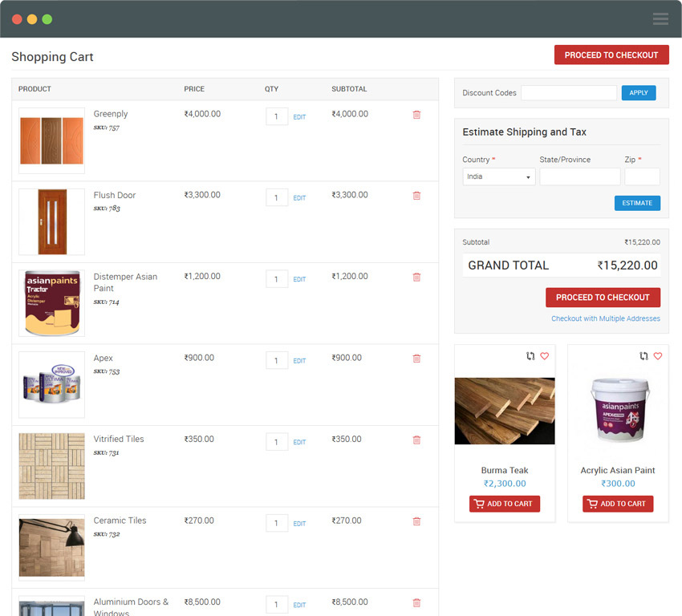Delete Greenply item with trash icon
The image size is (682, 616).
(416, 115)
